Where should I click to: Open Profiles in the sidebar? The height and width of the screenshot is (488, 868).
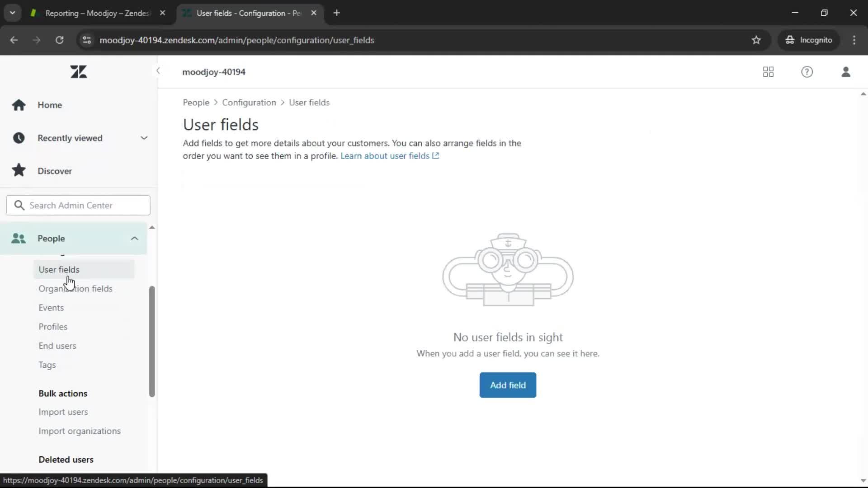pyautogui.click(x=53, y=327)
